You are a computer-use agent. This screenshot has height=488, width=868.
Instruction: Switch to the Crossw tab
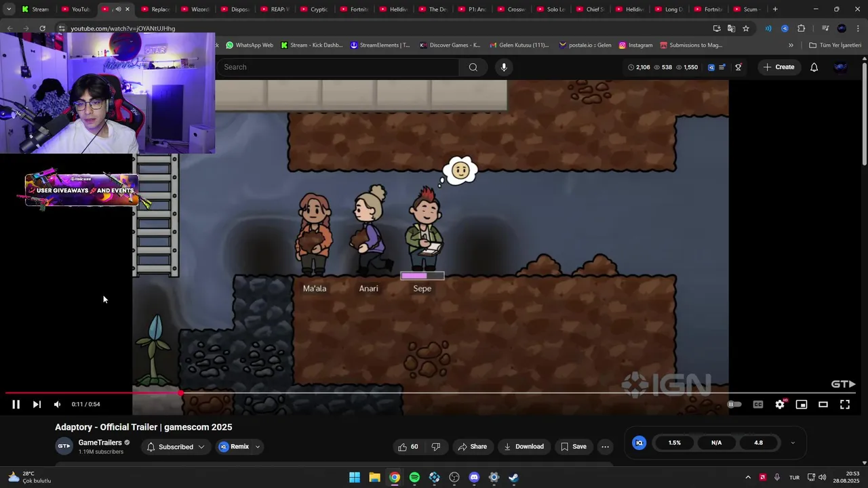511,9
